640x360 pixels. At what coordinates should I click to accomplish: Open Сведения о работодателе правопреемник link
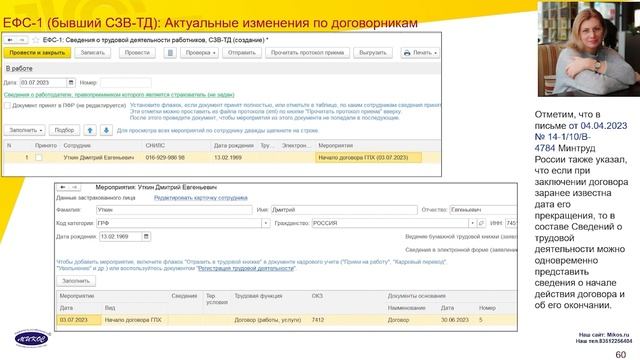(119, 95)
